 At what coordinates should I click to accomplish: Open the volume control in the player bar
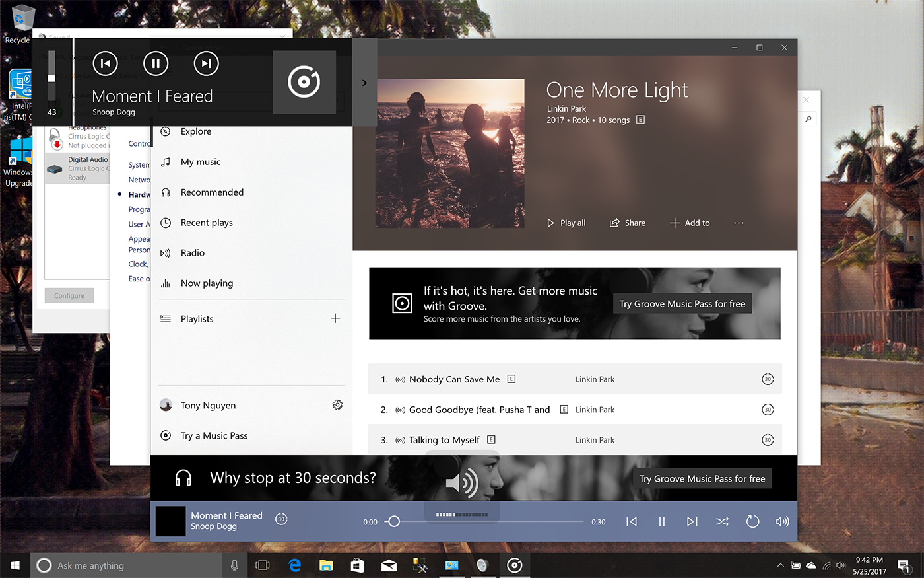click(783, 522)
